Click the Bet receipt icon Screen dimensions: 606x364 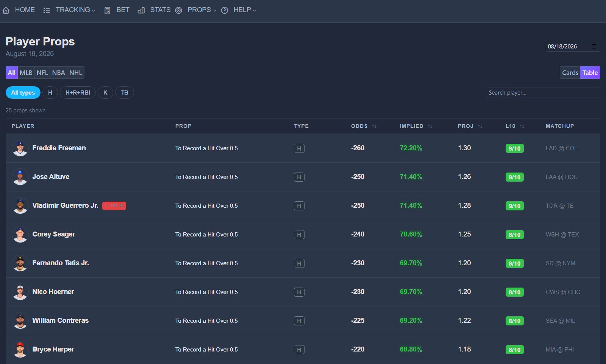click(108, 10)
